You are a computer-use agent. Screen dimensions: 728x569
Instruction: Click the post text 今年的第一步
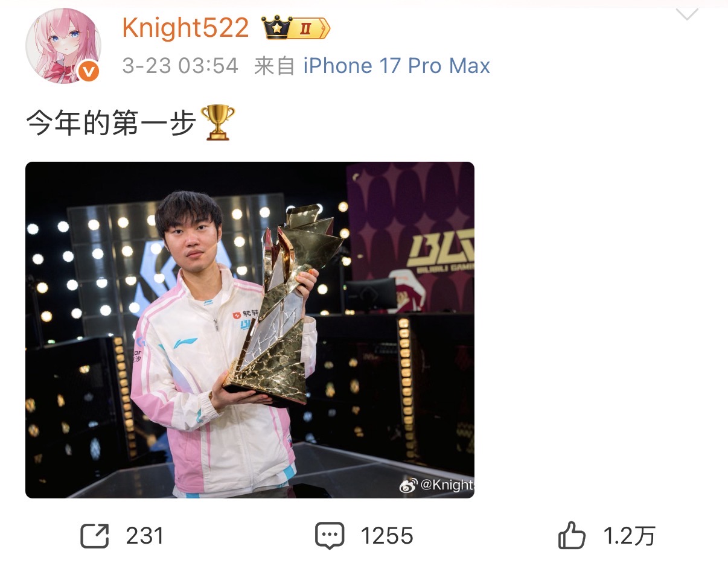(111, 123)
